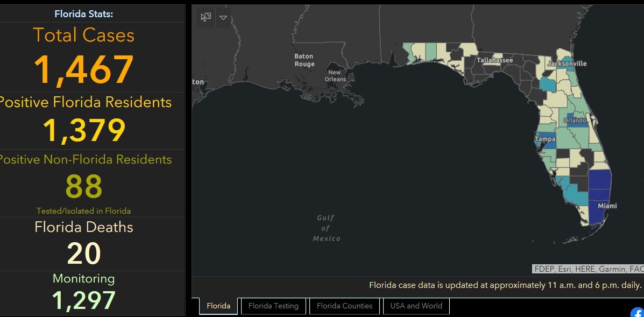Screen dimensions: 644x317
Task: Select the Orlando area on map
Action: tap(575, 121)
